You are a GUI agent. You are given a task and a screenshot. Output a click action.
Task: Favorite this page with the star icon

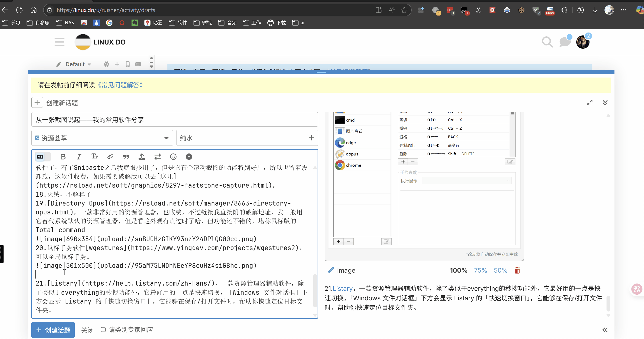404,10
